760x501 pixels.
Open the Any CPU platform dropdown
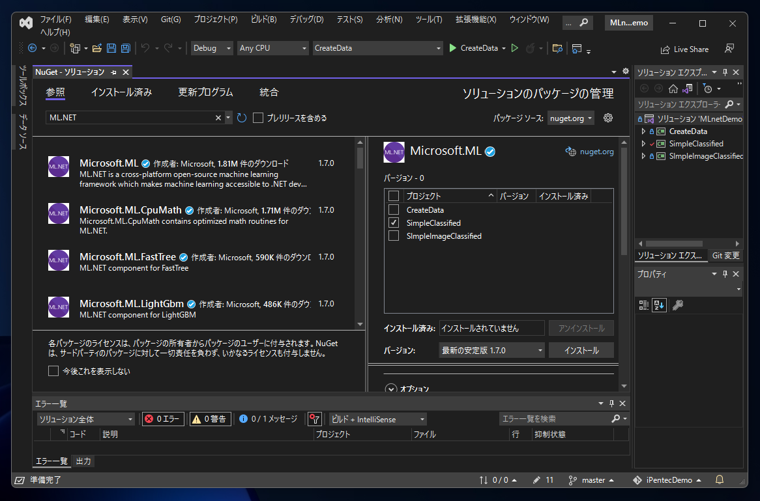point(273,48)
